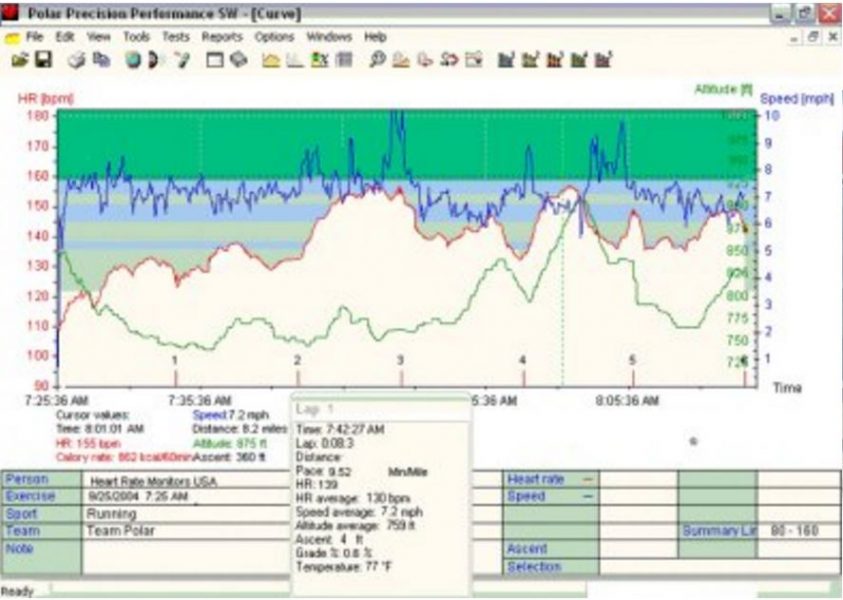Image resolution: width=843 pixels, height=600 pixels.
Task: Open the Help menu
Action: coord(375,37)
